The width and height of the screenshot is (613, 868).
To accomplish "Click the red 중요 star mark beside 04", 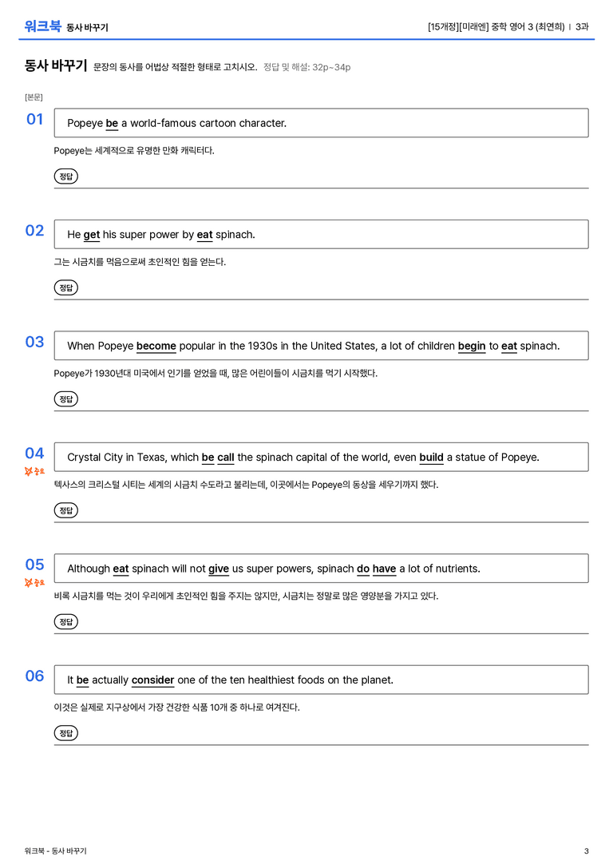I will (34, 471).
